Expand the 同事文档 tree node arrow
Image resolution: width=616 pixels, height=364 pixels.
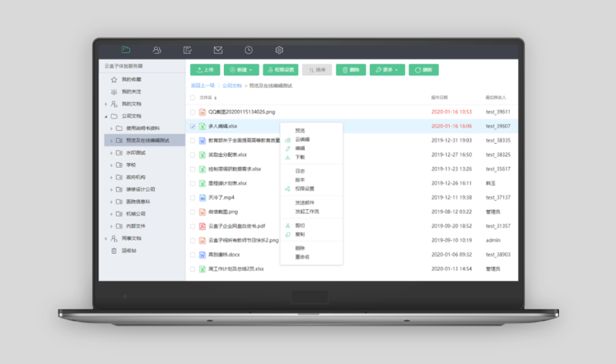click(106, 239)
